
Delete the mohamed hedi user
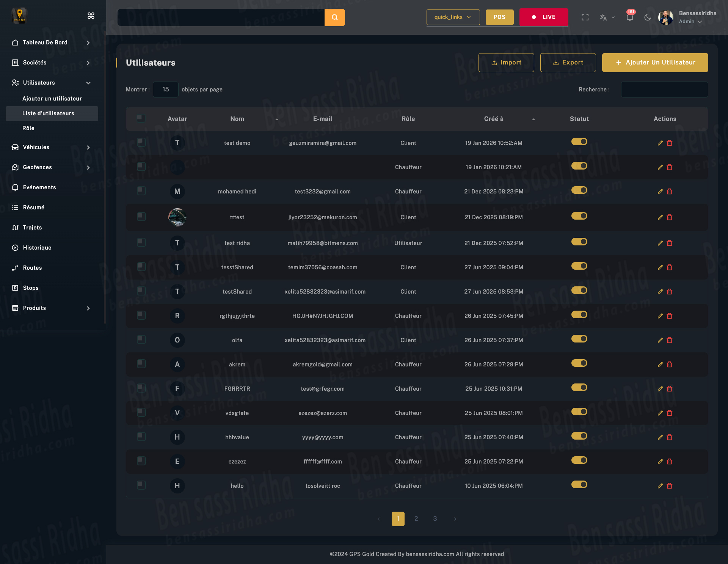point(670,192)
